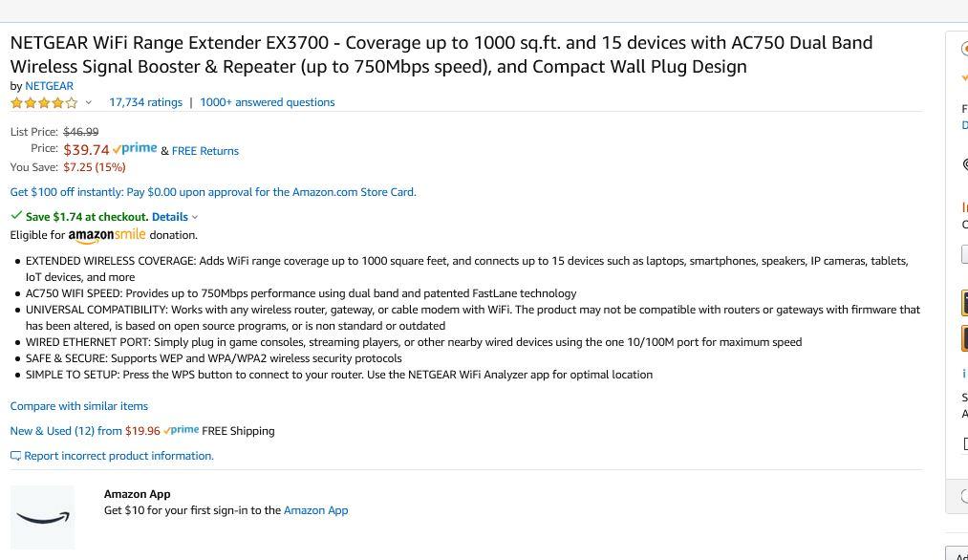The image size is (968, 560).
Task: Expand the checkout savings Details chevron
Action: click(195, 217)
